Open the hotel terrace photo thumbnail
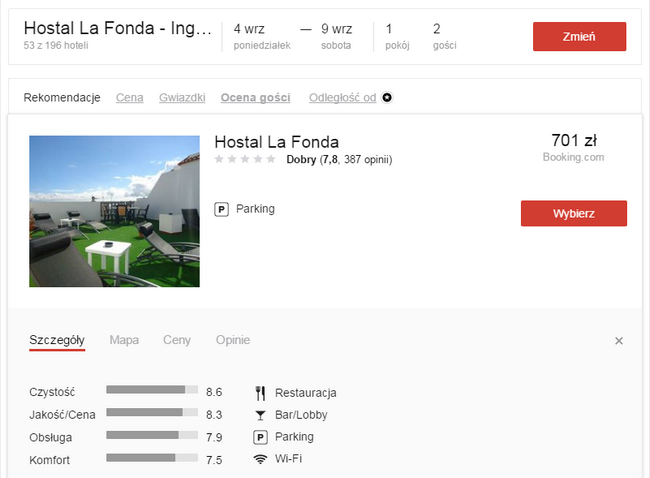 [114, 211]
